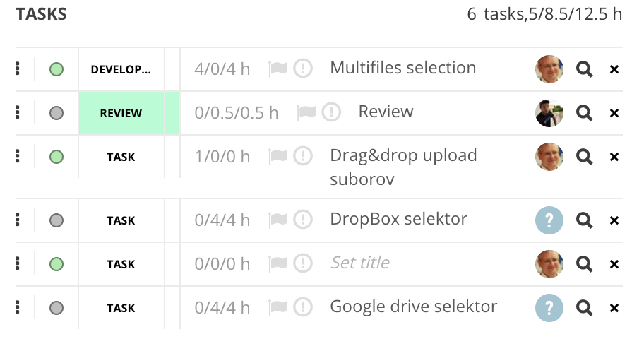644x339 pixels.
Task: Click exclamation priority icon on Multifiles selection
Action: 303,69
